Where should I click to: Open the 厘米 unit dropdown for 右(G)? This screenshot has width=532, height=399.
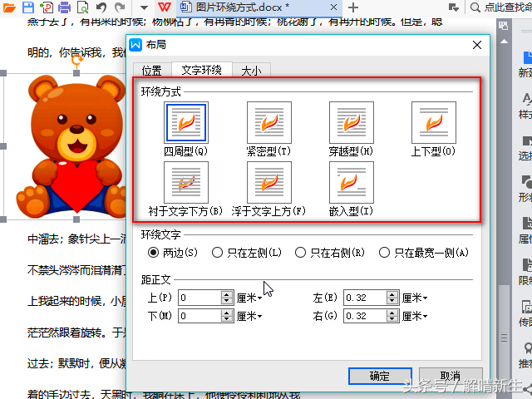pos(415,316)
